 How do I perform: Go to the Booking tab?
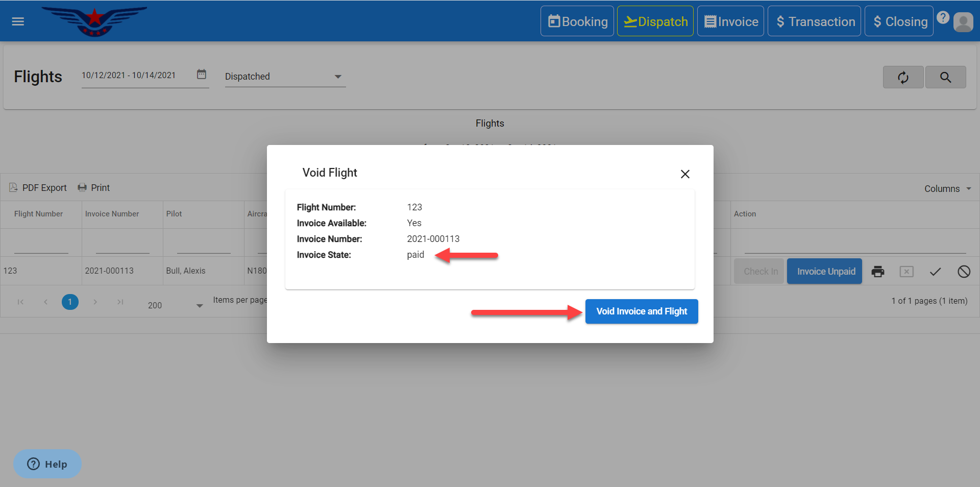(577, 21)
